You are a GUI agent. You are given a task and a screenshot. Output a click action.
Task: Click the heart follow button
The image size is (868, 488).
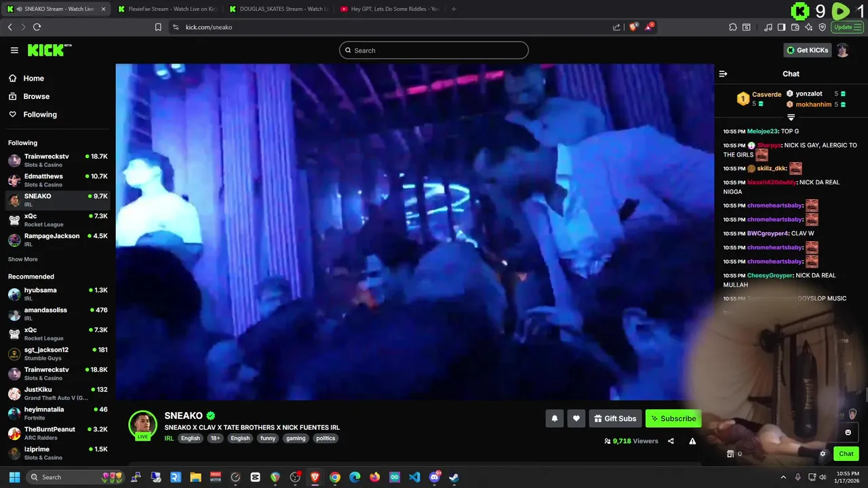[576, 419]
